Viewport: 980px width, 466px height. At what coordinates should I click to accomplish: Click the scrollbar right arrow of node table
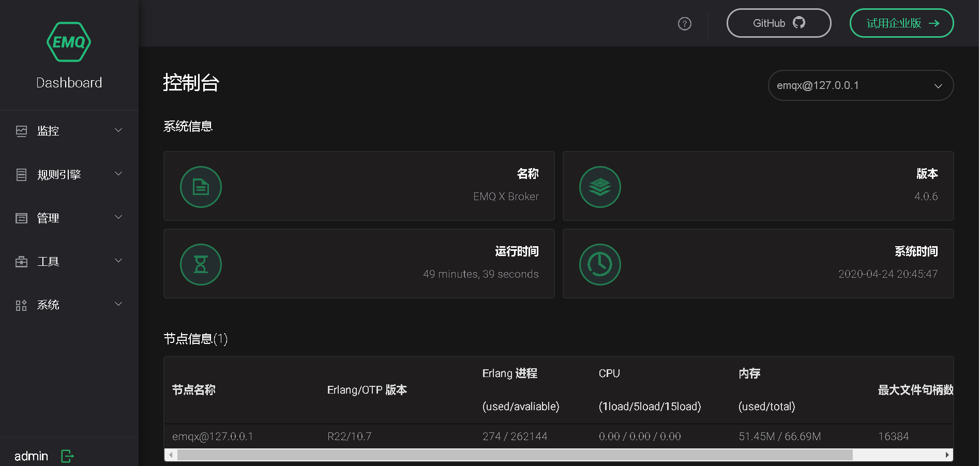coord(947,455)
